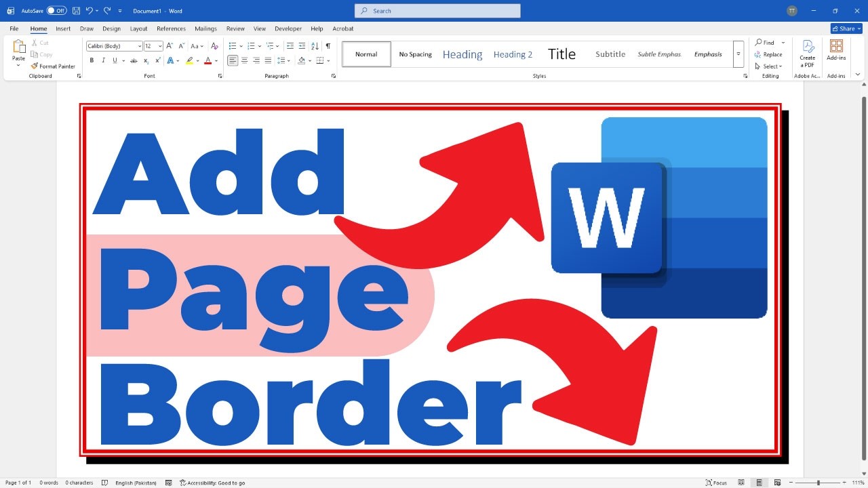868x488 pixels.
Task: Apply strikethrough formatting
Action: pyautogui.click(x=135, y=60)
